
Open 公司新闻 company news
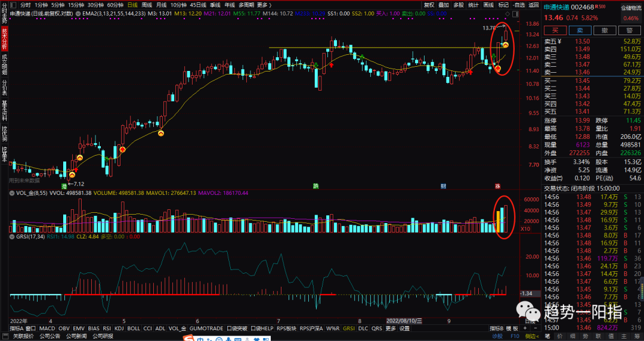point(76,336)
